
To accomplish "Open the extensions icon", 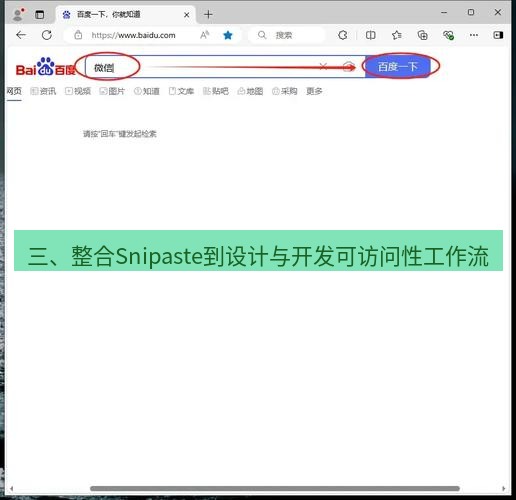I will coord(343,35).
